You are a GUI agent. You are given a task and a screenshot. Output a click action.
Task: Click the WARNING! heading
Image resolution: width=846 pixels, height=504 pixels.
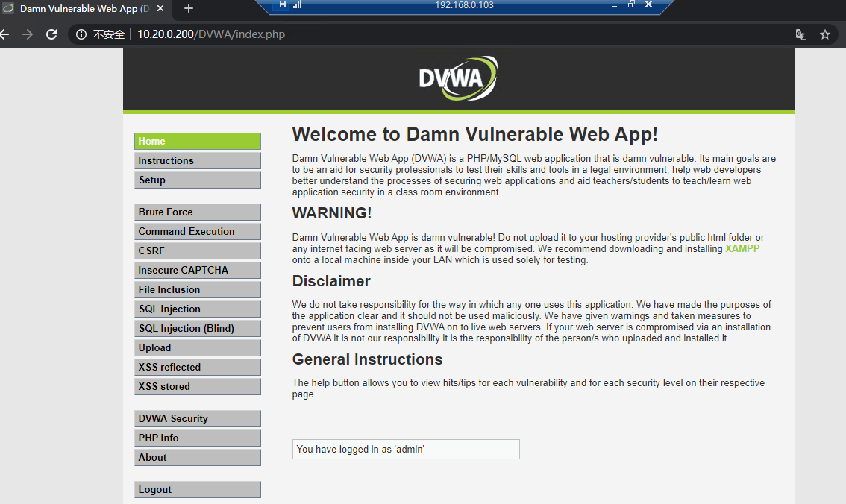tap(332, 213)
